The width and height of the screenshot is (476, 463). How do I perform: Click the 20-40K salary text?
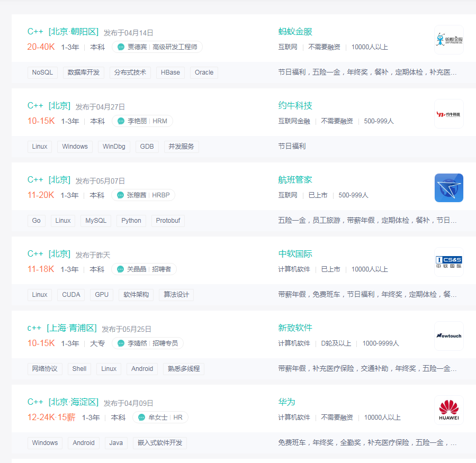(41, 47)
